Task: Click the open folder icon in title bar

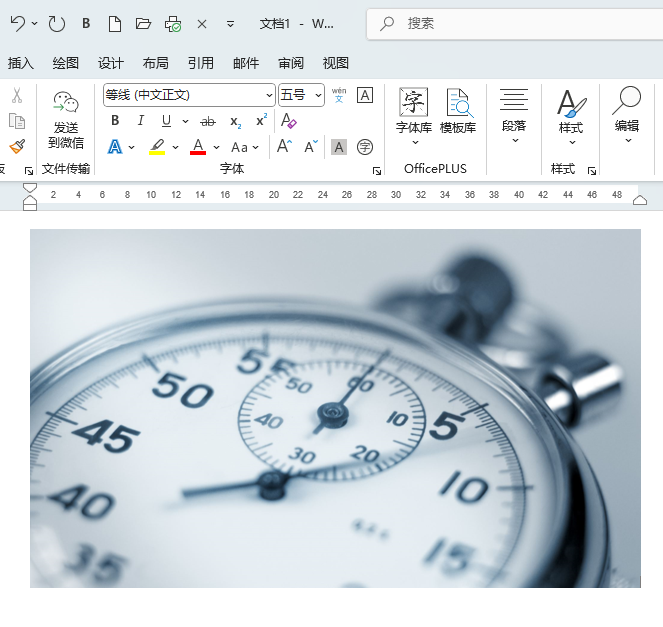Action: (143, 23)
